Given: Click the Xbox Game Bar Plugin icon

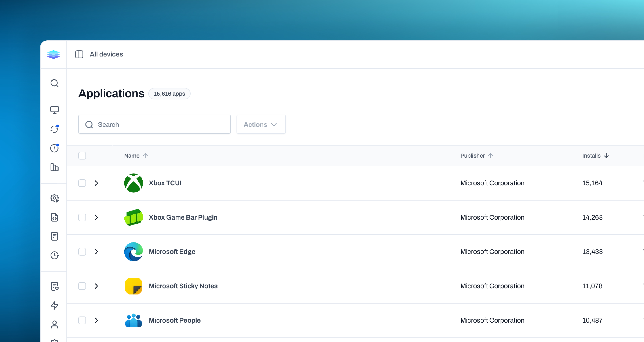Looking at the screenshot, I should (133, 217).
